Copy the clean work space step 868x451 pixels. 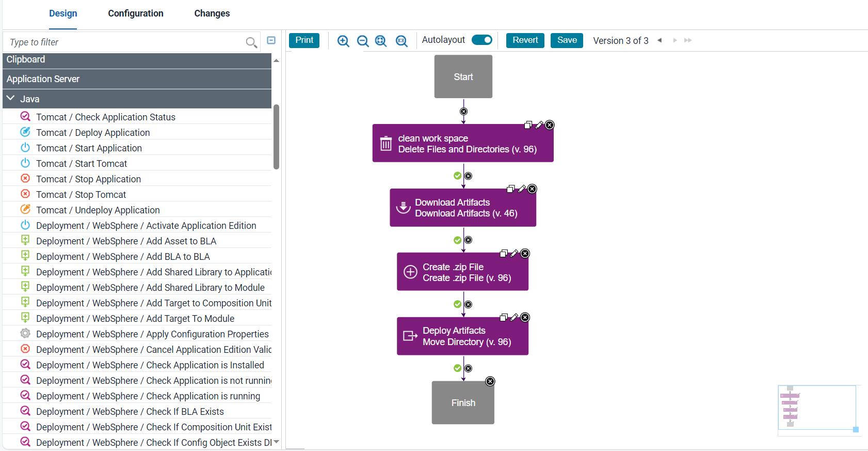coord(528,125)
